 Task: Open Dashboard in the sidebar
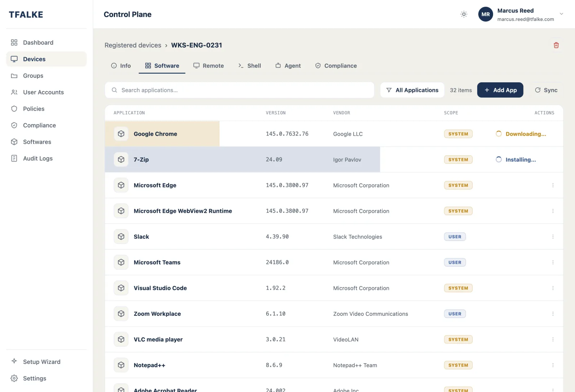pos(46,42)
